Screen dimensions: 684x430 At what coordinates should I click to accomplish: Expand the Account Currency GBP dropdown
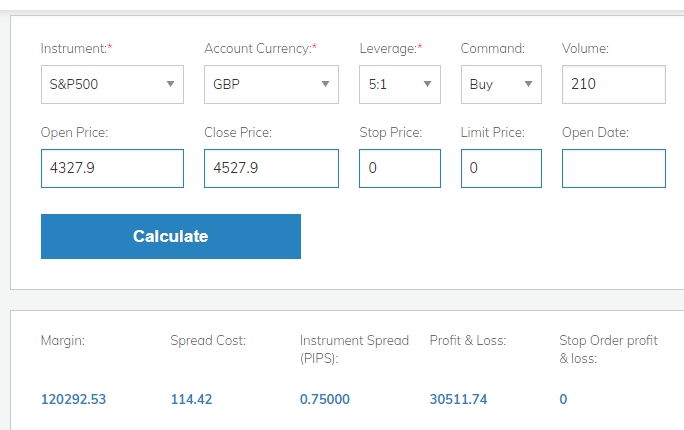point(271,85)
